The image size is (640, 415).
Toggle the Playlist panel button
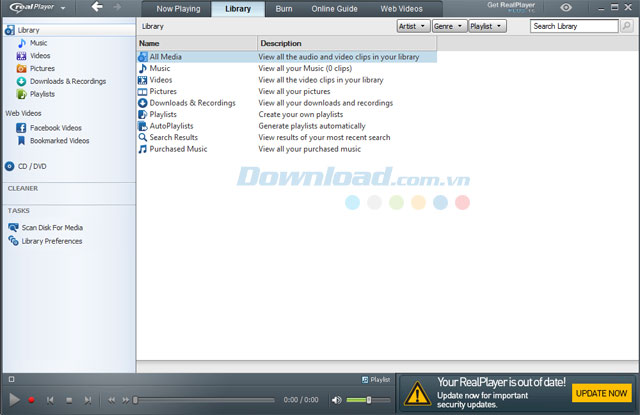pyautogui.click(x=376, y=379)
